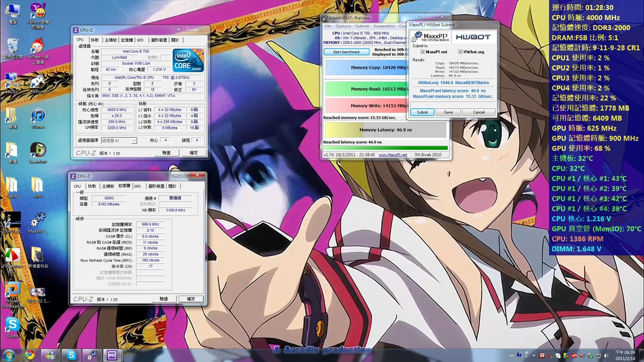Click the Show desktop strip beside the clock
The width and height of the screenshot is (644, 362).
pyautogui.click(x=641, y=355)
